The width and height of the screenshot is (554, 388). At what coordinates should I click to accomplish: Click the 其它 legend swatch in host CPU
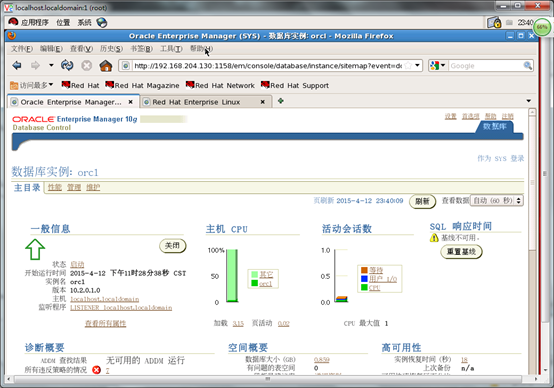(x=254, y=274)
